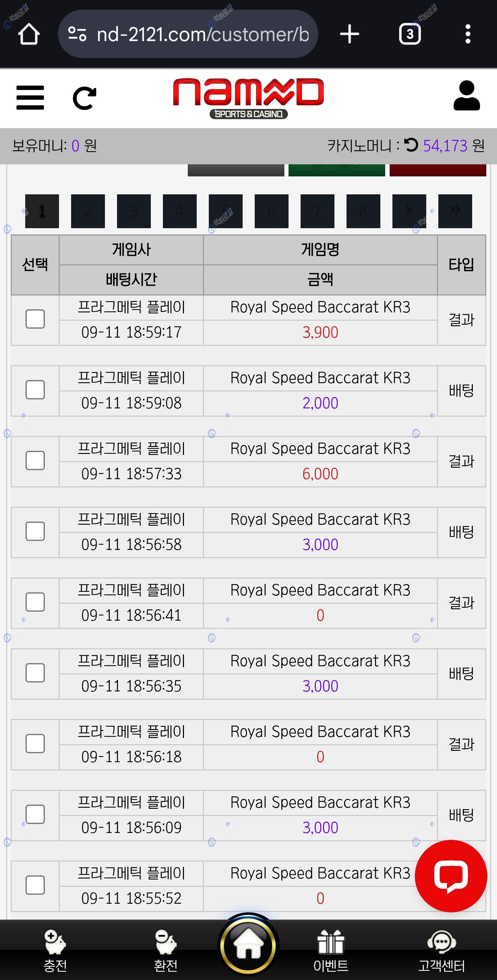497x980 pixels.
Task: Open the red live chat bubble
Action: [451, 876]
